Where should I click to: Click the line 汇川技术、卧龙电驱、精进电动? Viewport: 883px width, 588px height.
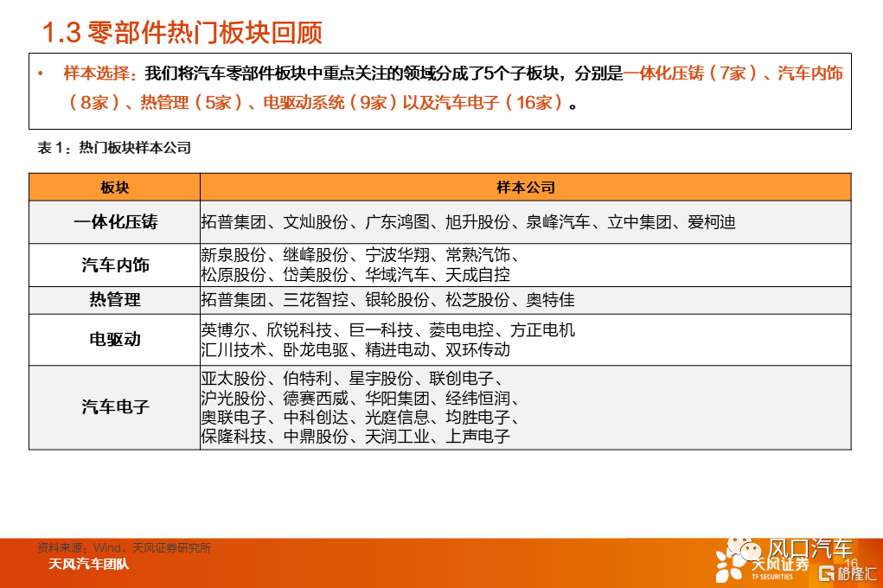pyautogui.click(x=355, y=349)
